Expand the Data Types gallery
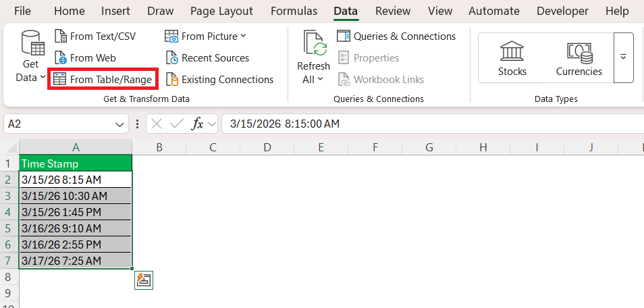This screenshot has width=644, height=308. coord(624,57)
